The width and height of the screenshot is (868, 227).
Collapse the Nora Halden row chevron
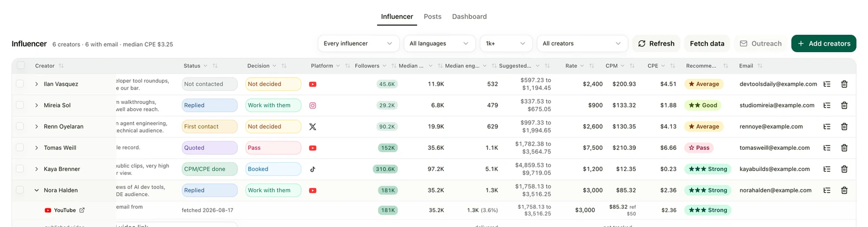(36, 190)
